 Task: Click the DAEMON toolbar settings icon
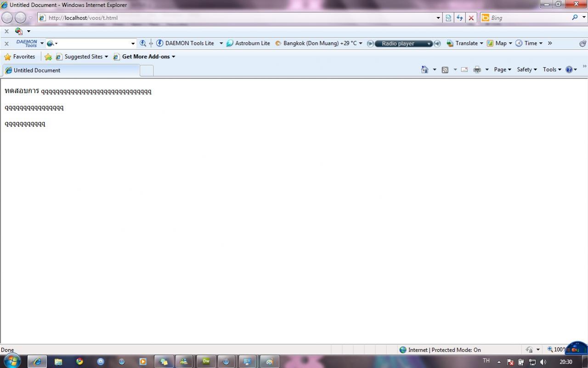point(582,43)
